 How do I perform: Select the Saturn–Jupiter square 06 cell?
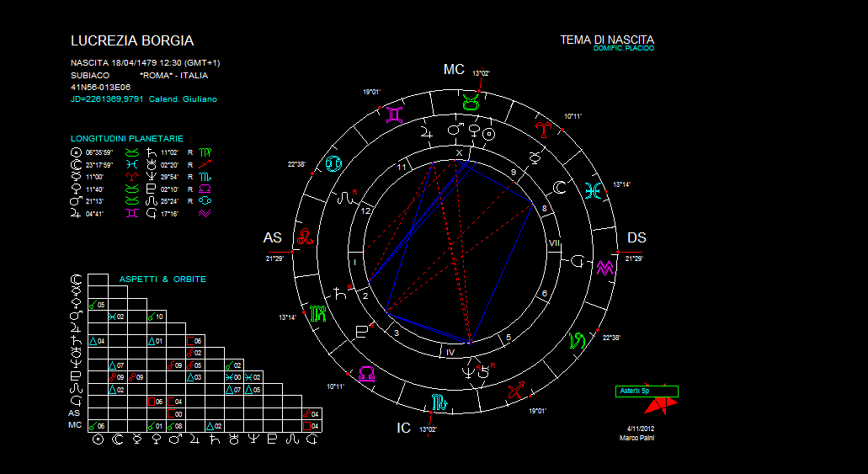click(x=194, y=341)
